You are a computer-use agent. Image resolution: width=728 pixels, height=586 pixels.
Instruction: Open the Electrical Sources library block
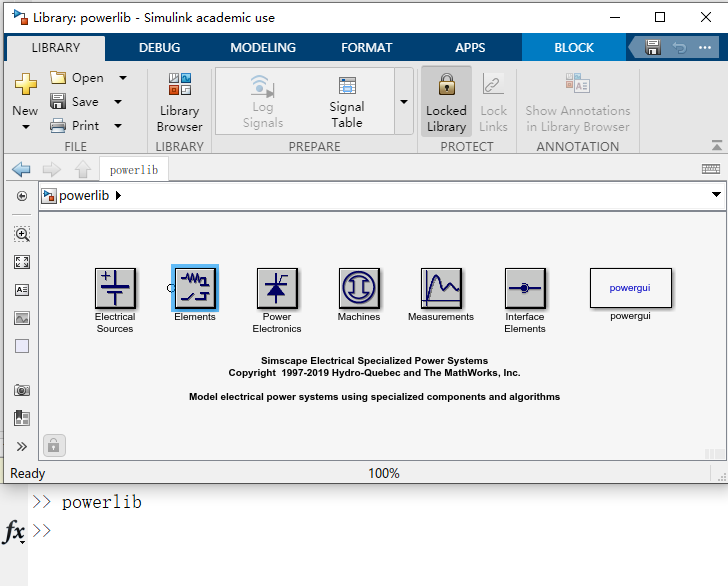pos(115,288)
